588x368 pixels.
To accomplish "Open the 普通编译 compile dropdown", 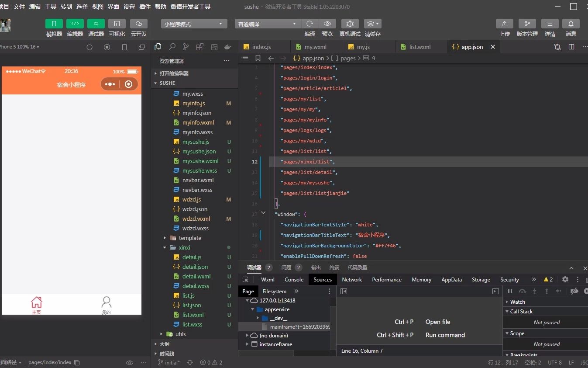I will coord(267,24).
